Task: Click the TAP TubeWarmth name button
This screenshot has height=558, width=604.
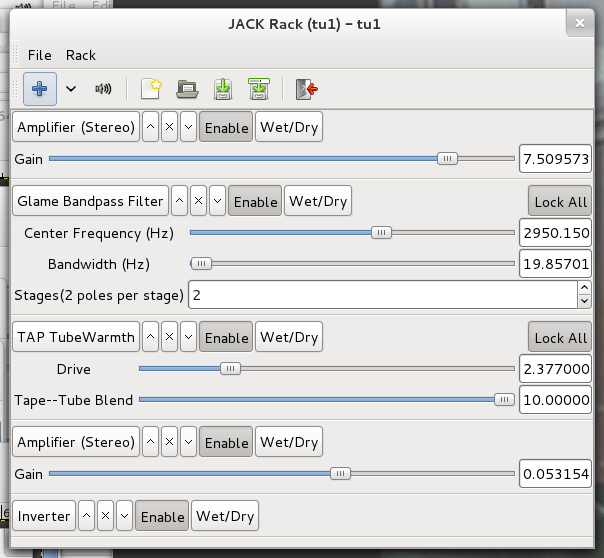Action: [76, 337]
